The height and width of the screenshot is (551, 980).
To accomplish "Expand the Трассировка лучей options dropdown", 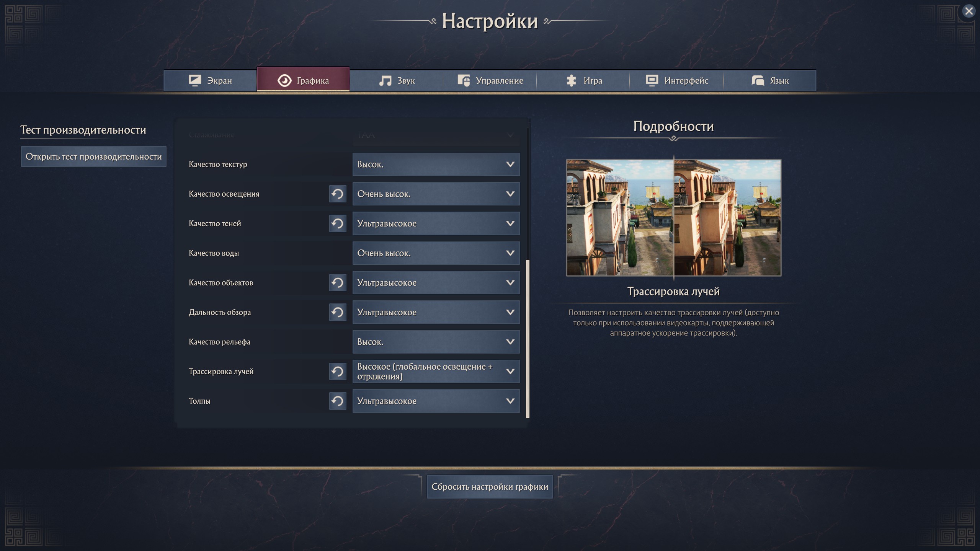I will (436, 372).
